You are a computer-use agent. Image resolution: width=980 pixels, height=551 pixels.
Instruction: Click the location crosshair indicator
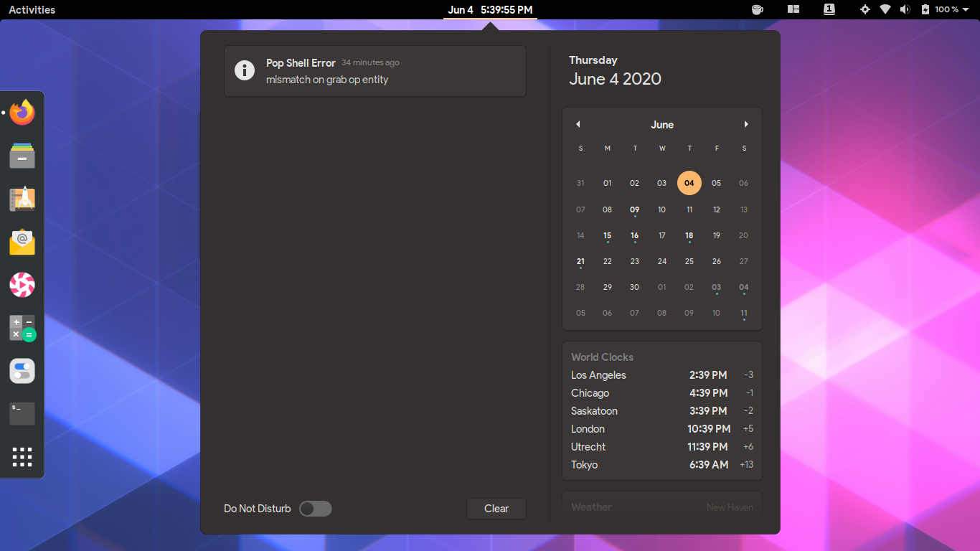tap(865, 9)
